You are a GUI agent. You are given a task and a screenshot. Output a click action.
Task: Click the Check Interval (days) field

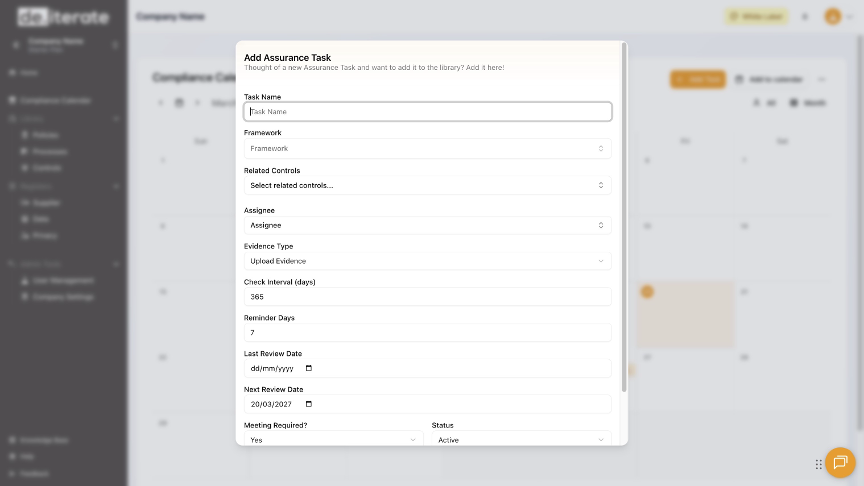427,297
